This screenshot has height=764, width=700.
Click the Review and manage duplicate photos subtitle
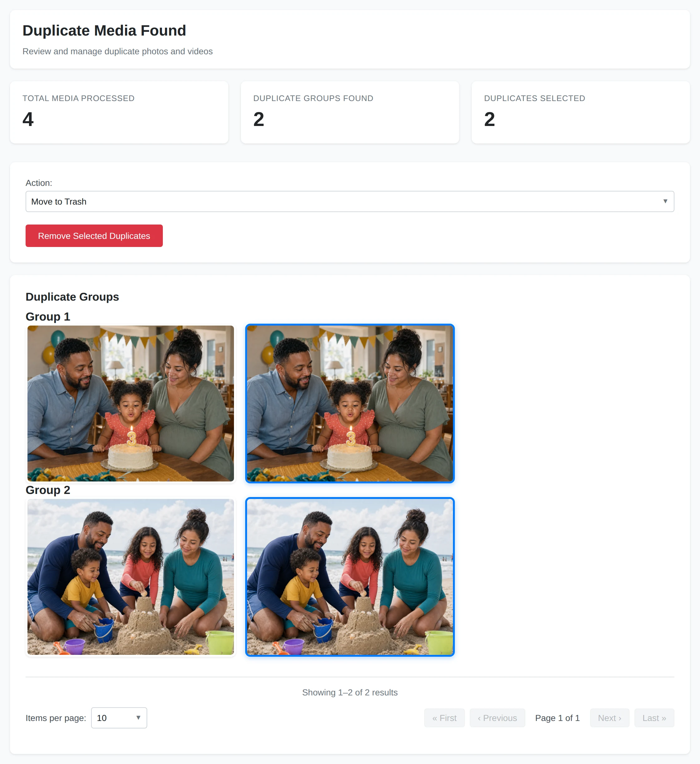(x=118, y=51)
